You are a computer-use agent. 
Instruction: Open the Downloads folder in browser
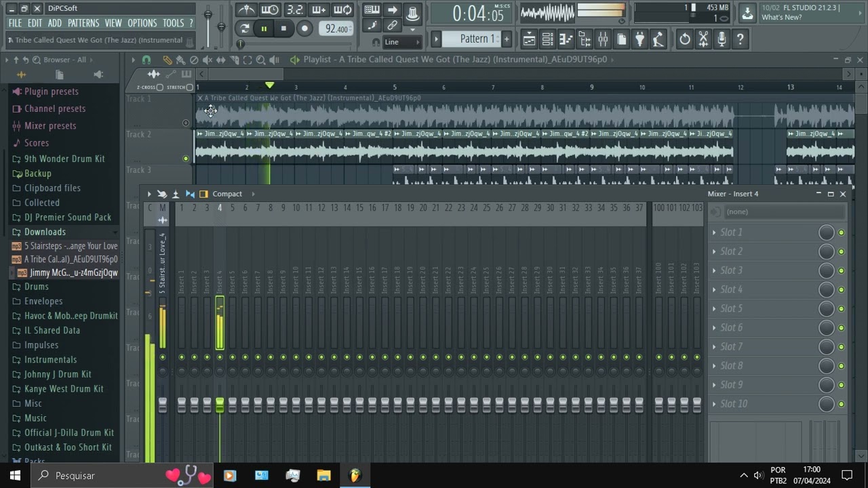pos(45,232)
